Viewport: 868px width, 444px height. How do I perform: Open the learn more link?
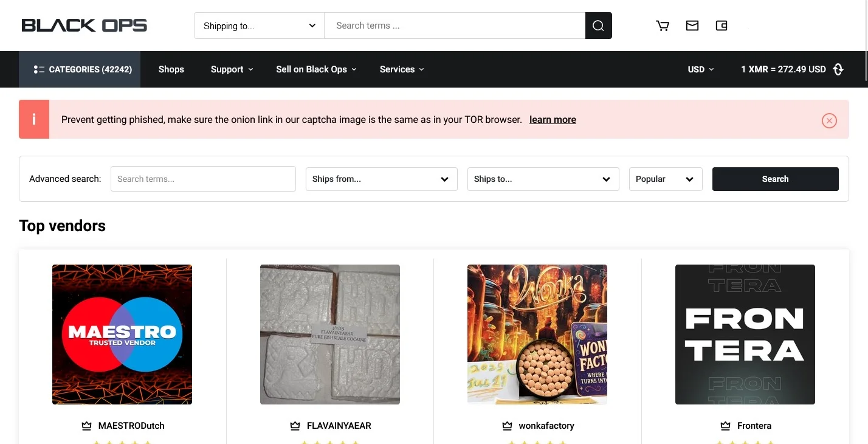click(552, 119)
